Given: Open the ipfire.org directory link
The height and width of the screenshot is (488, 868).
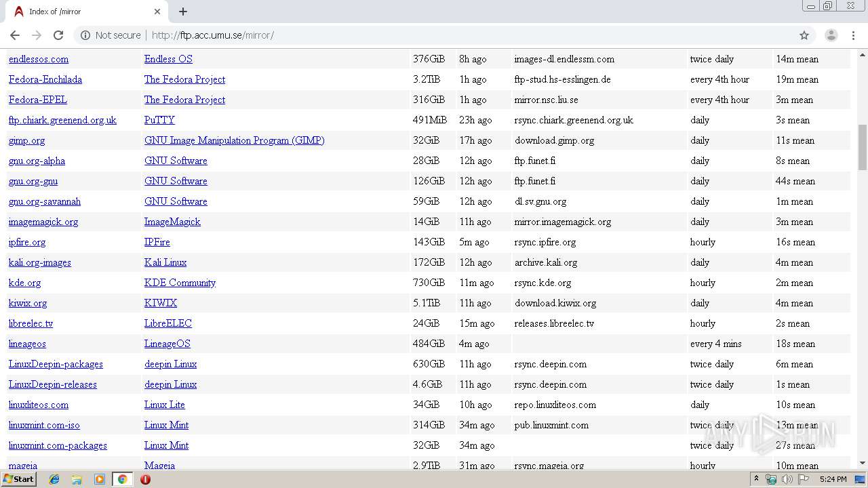Looking at the screenshot, I should (x=27, y=242).
